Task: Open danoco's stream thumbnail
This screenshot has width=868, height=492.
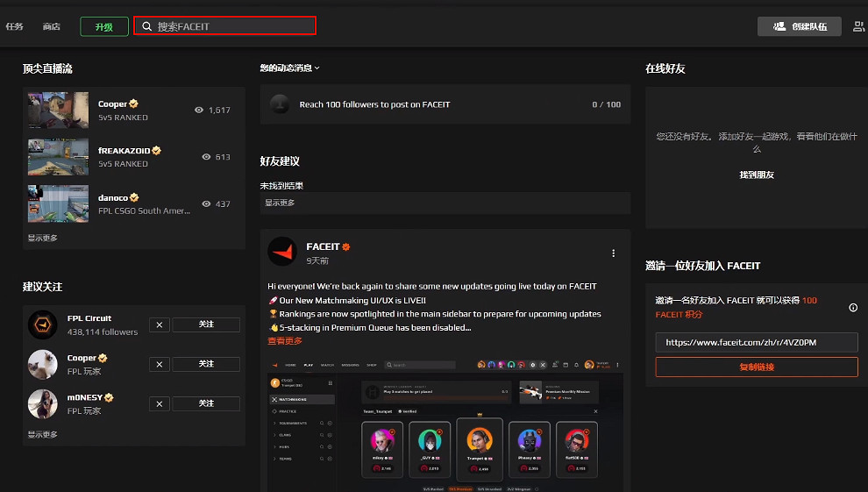Action: click(x=58, y=203)
